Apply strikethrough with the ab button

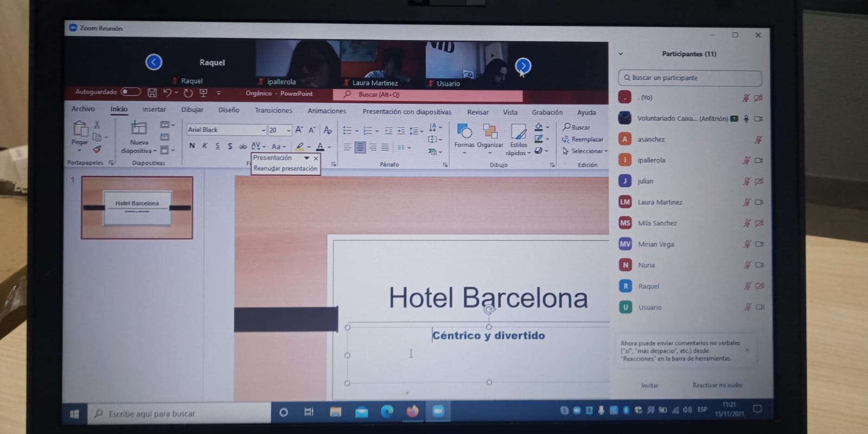coord(242,146)
